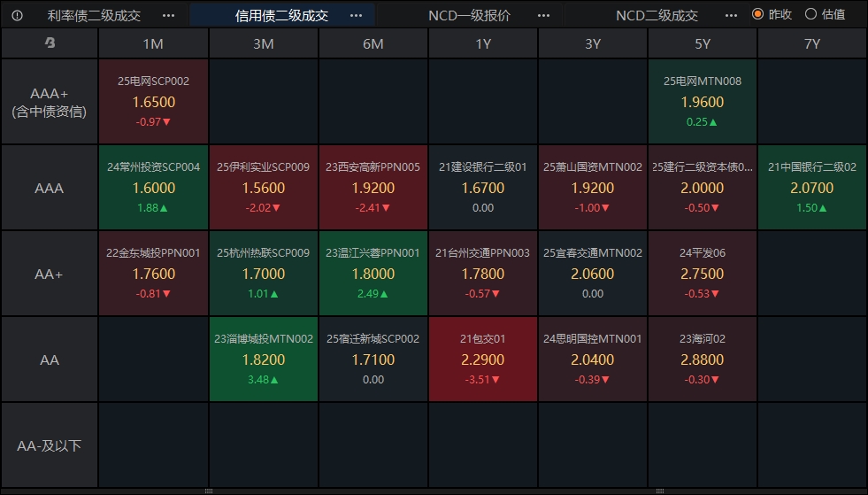The height and width of the screenshot is (495, 868).
Task: Click the 2.8800 yield value
Action: 703,360
